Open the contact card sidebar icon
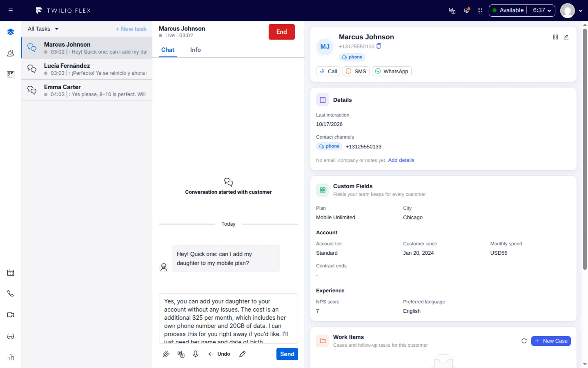This screenshot has height=368, width=588. tap(11, 75)
